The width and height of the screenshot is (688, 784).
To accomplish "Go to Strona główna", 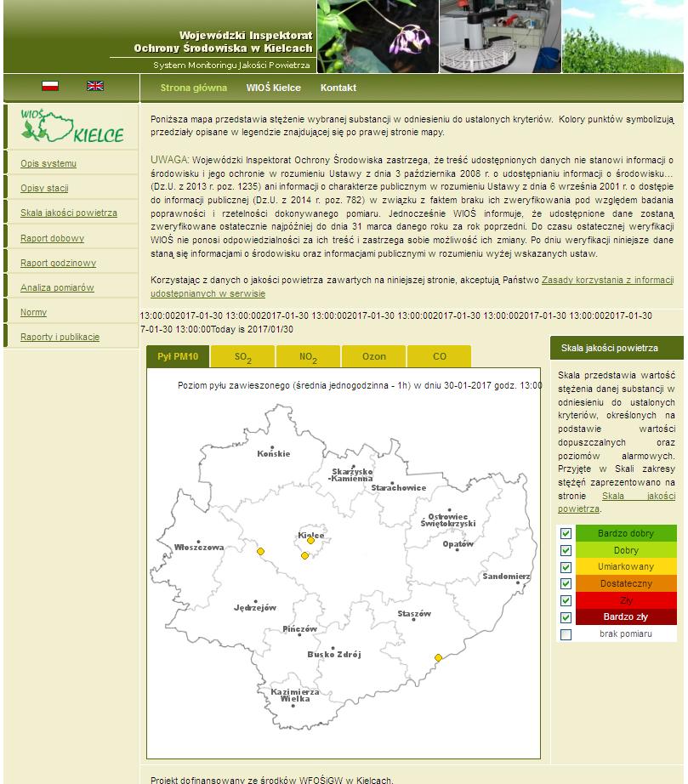I will [194, 88].
